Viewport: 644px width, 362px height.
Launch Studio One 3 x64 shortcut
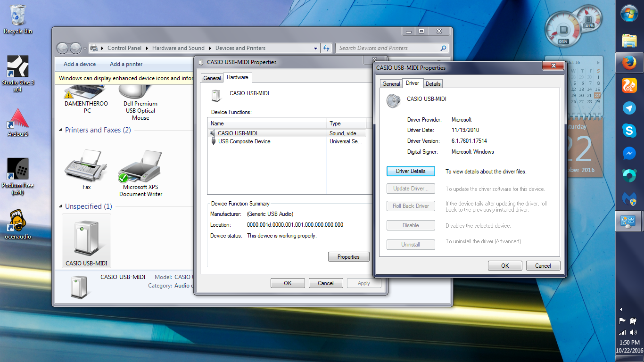(18, 74)
